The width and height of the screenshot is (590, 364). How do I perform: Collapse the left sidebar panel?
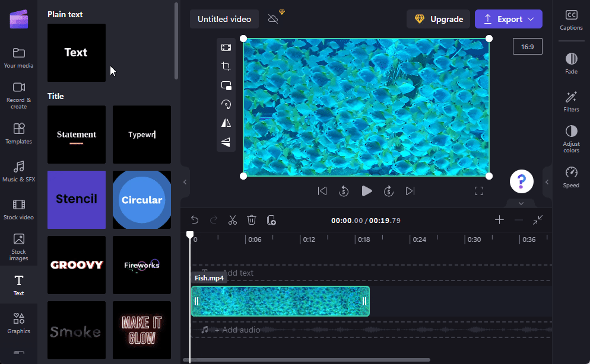click(185, 182)
